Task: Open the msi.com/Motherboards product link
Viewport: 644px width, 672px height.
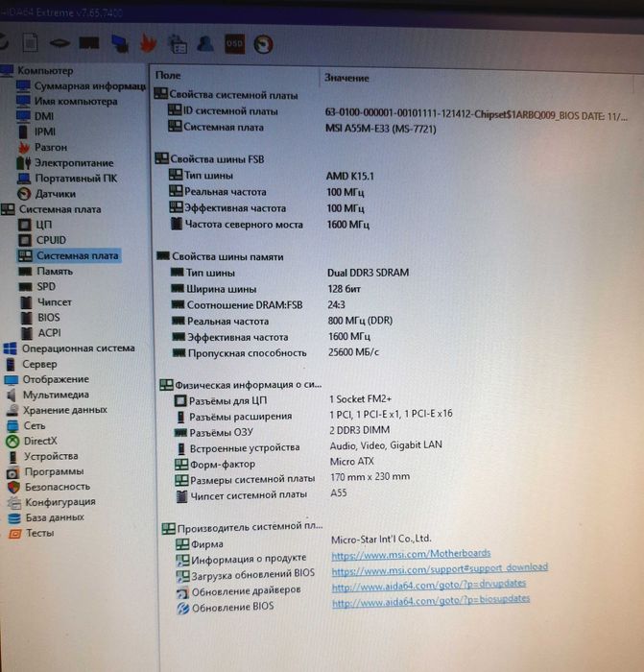Action: click(411, 554)
